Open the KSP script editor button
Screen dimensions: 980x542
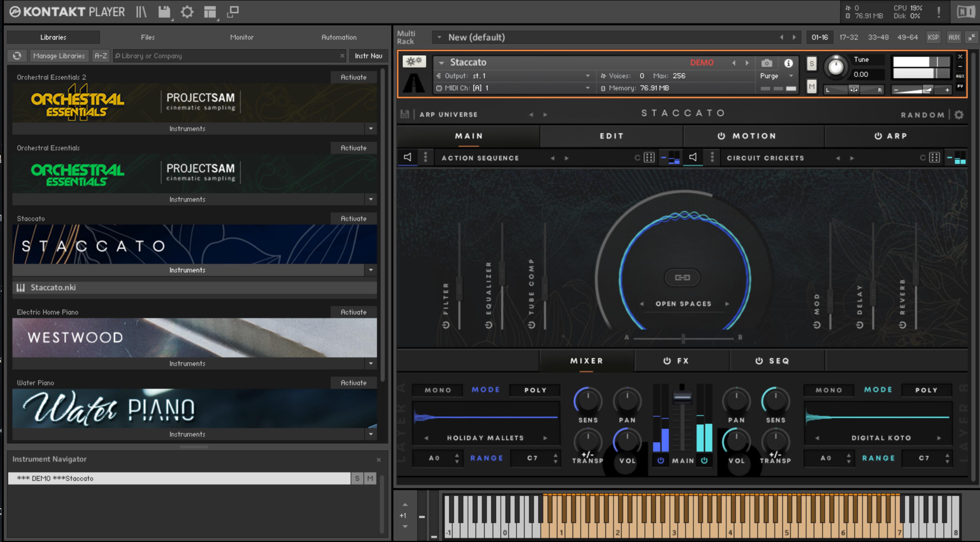click(x=933, y=37)
